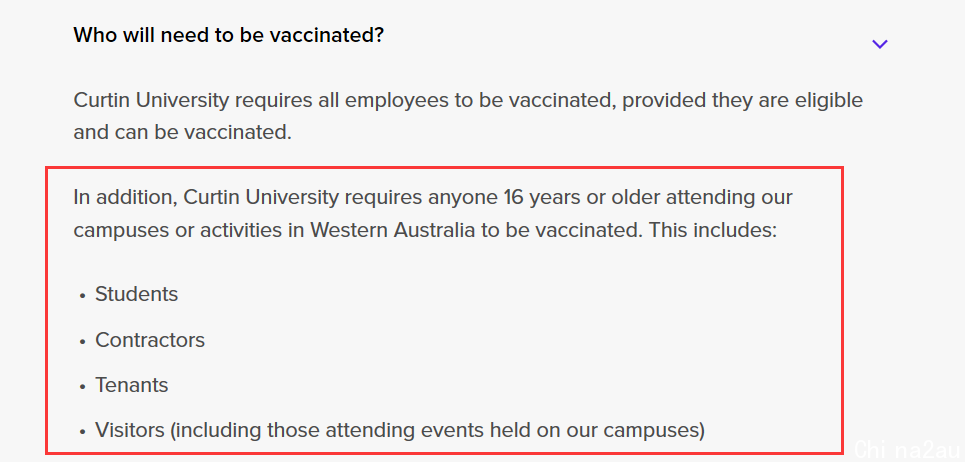Select the 'Contractors' list item

point(150,340)
